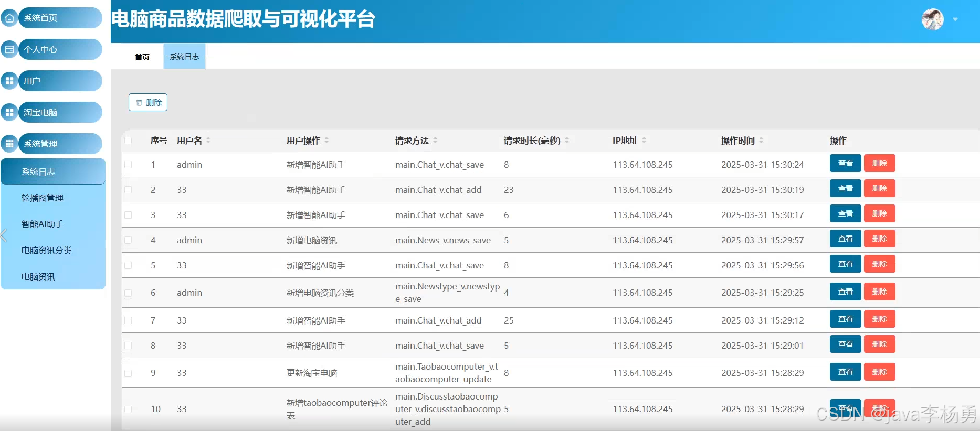Check the checkbox for row 8
This screenshot has height=431, width=980.
128,346
